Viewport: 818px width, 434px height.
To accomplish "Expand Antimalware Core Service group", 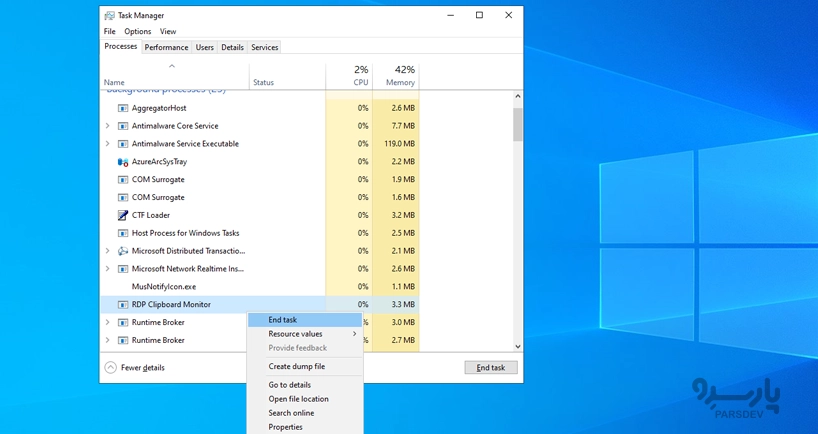I will pyautogui.click(x=107, y=126).
